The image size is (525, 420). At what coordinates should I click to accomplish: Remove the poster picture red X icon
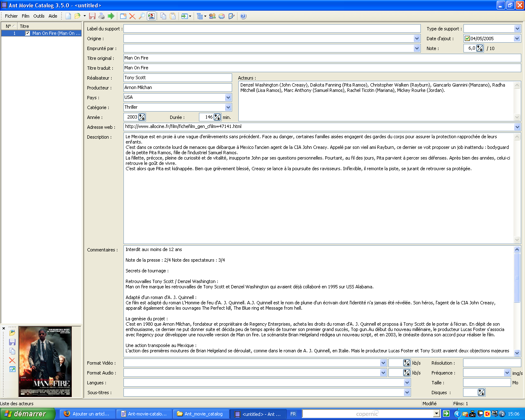tap(12, 360)
